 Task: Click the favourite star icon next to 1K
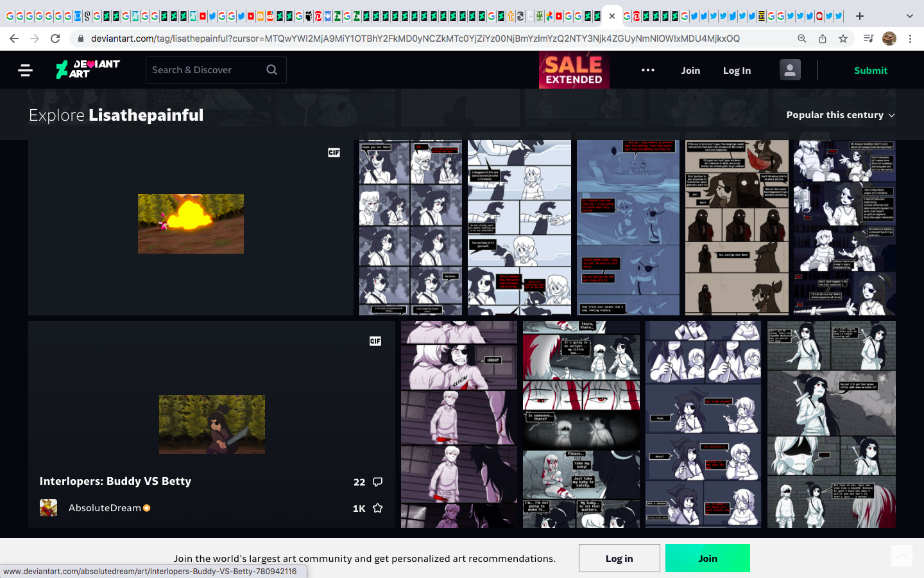378,508
